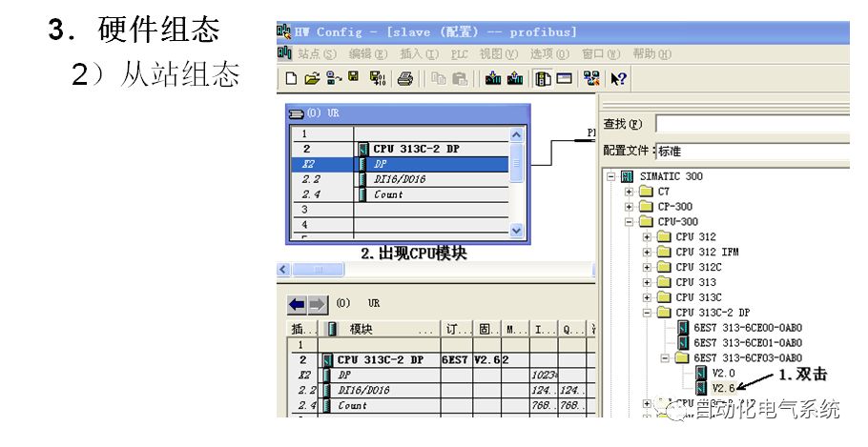Select the V2.0 catalog entry

(x=724, y=373)
